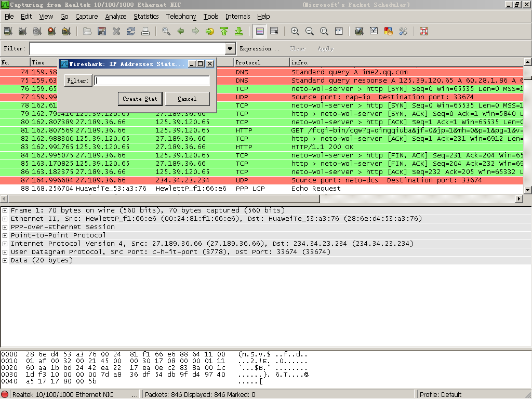The width and height of the screenshot is (532, 399).
Task: Open Wireshark preferences via tools icon
Action: point(403,31)
